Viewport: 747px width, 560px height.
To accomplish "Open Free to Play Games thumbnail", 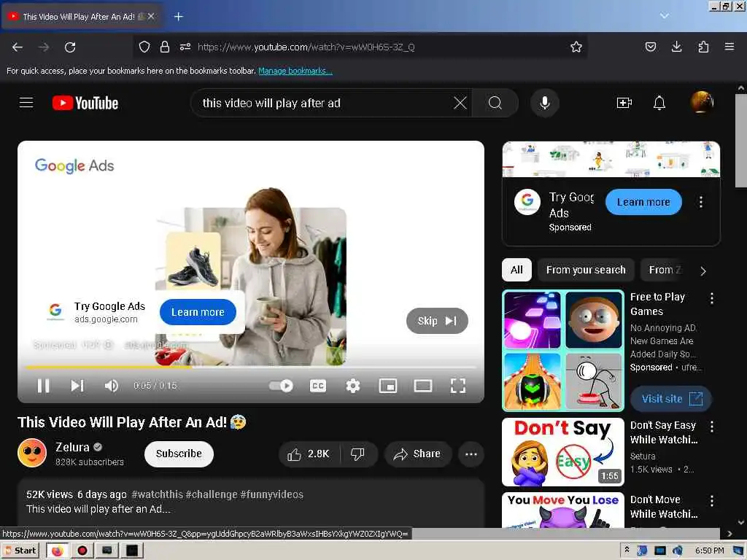I will pyautogui.click(x=563, y=351).
